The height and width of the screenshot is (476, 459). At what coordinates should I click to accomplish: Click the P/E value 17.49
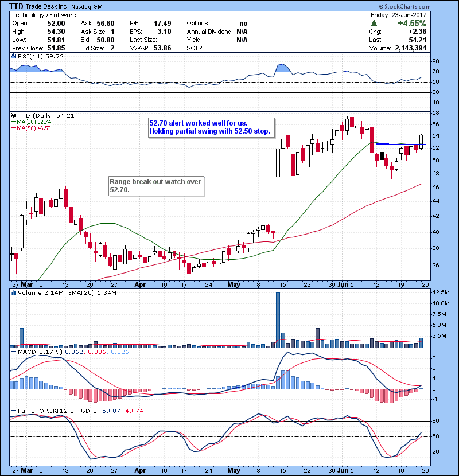pos(162,24)
